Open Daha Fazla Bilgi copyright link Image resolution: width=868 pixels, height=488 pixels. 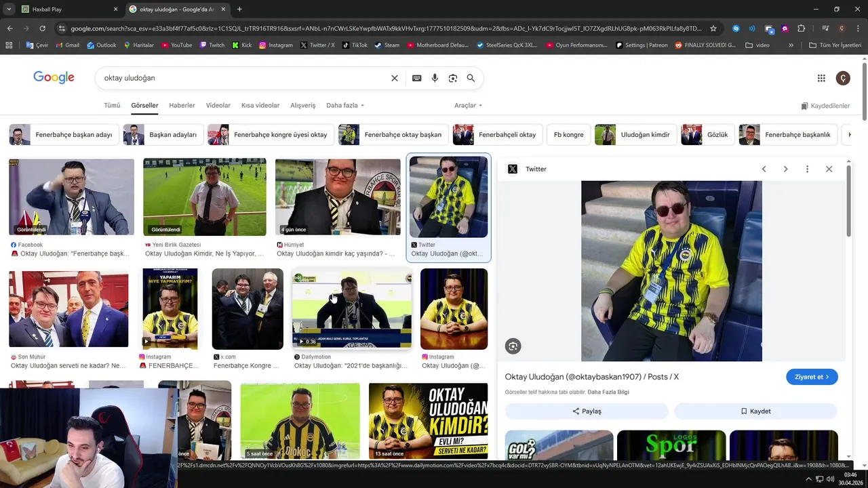click(x=608, y=392)
